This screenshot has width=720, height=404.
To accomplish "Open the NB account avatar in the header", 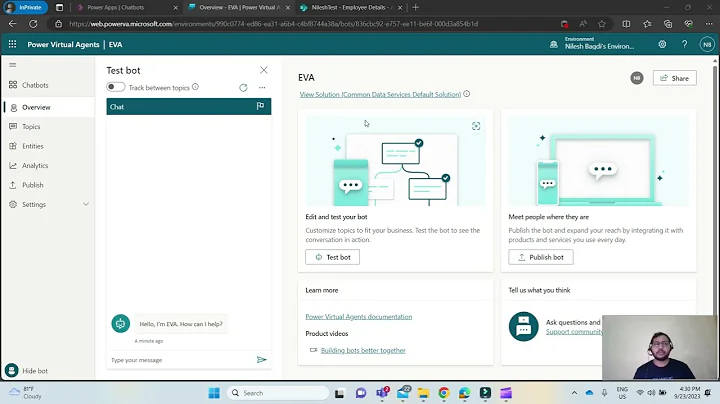I will point(707,44).
